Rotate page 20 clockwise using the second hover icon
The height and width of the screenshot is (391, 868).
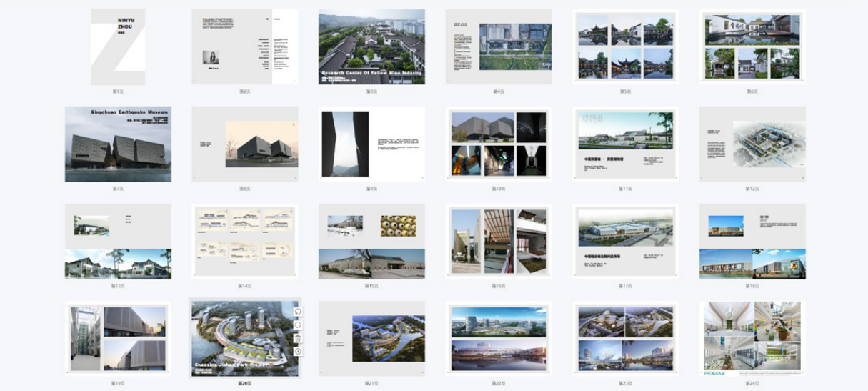pos(298,325)
